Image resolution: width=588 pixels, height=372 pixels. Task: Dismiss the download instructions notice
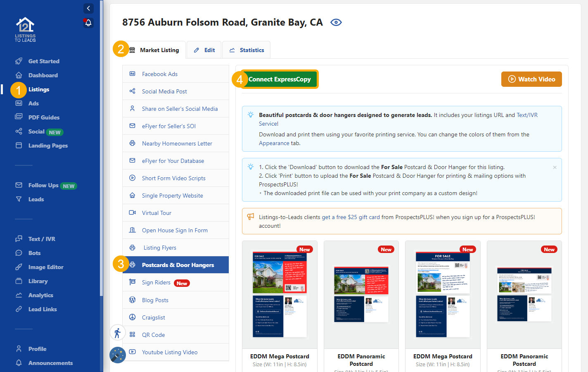[x=555, y=167]
